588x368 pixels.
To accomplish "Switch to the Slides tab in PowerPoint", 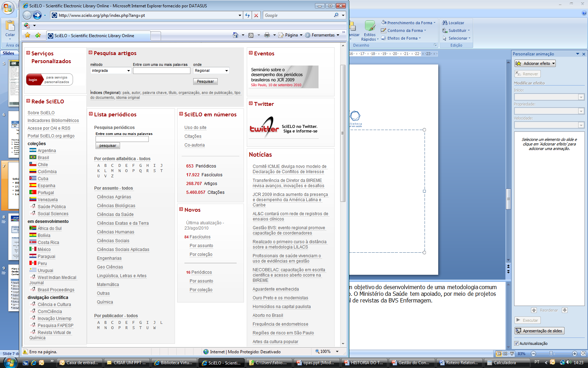I will tap(8, 53).
